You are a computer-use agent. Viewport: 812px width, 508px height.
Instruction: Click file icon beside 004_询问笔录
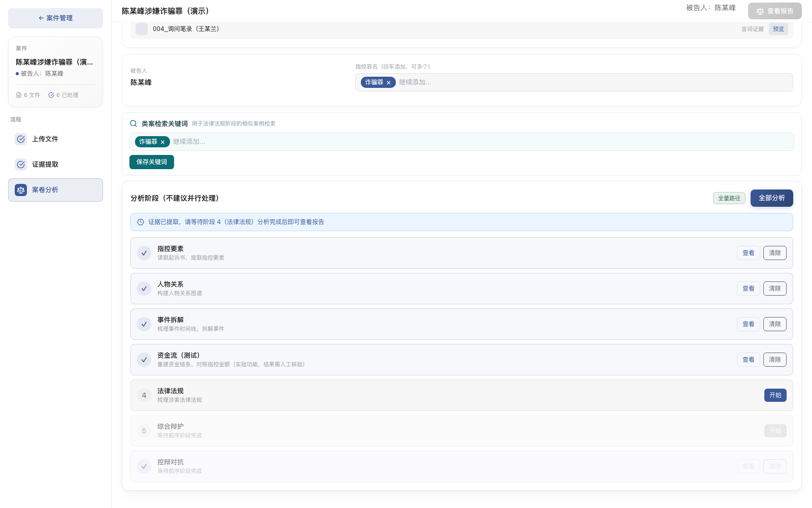(x=142, y=29)
